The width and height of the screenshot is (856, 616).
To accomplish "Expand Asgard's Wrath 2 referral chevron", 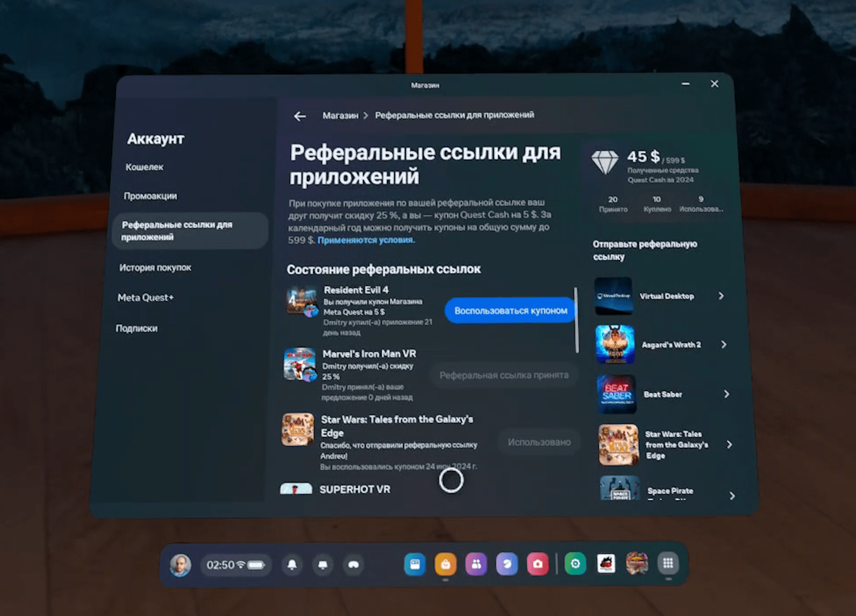I will pos(724,345).
